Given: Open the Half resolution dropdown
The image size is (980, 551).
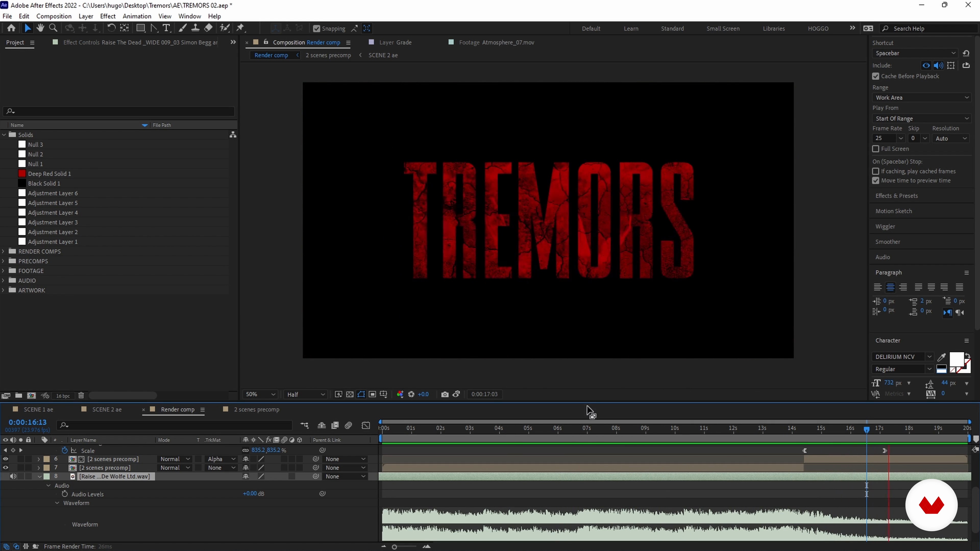Looking at the screenshot, I should tap(306, 394).
